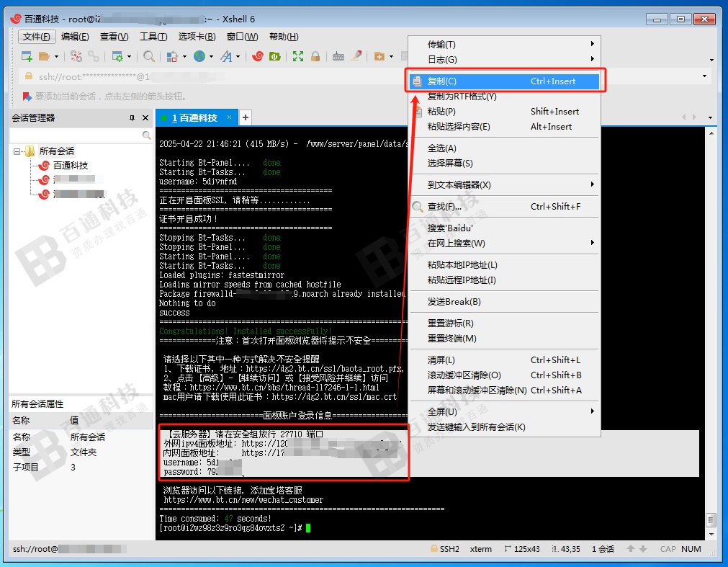This screenshot has height=567, width=728.
Task: Collapse the 所有会话 tree node
Action: pyautogui.click(x=17, y=151)
